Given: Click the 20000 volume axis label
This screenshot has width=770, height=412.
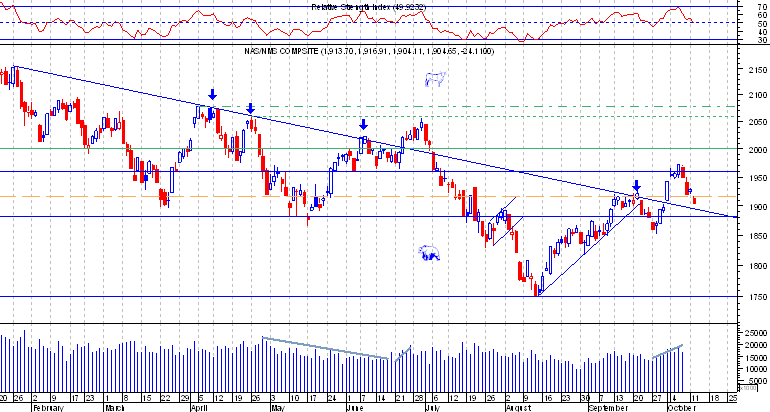Looking at the screenshot, I should tap(754, 345).
